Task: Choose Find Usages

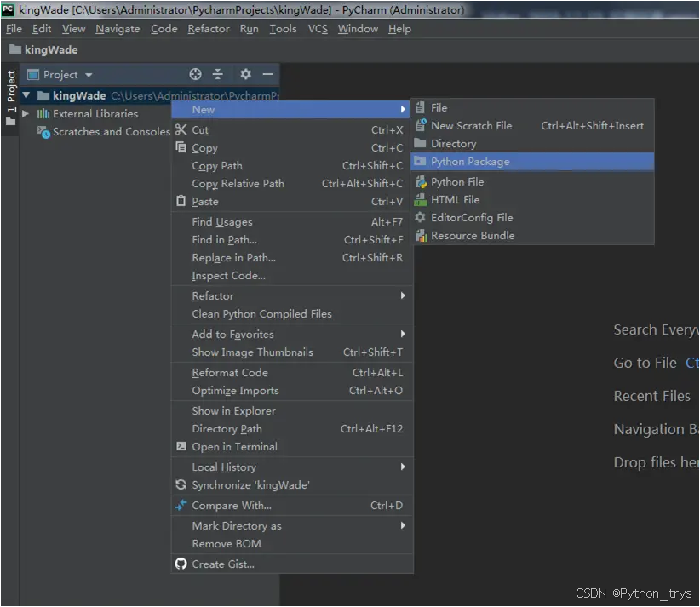Action: 292,222
